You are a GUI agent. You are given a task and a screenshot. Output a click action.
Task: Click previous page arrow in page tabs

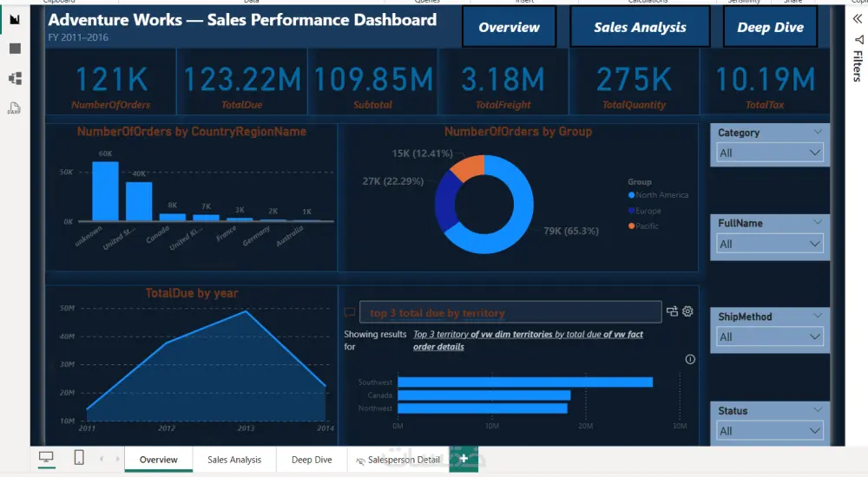(102, 459)
